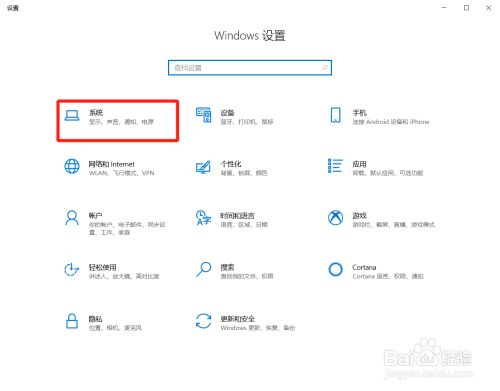
Task: Click the 应用 title text
Action: 359,164
